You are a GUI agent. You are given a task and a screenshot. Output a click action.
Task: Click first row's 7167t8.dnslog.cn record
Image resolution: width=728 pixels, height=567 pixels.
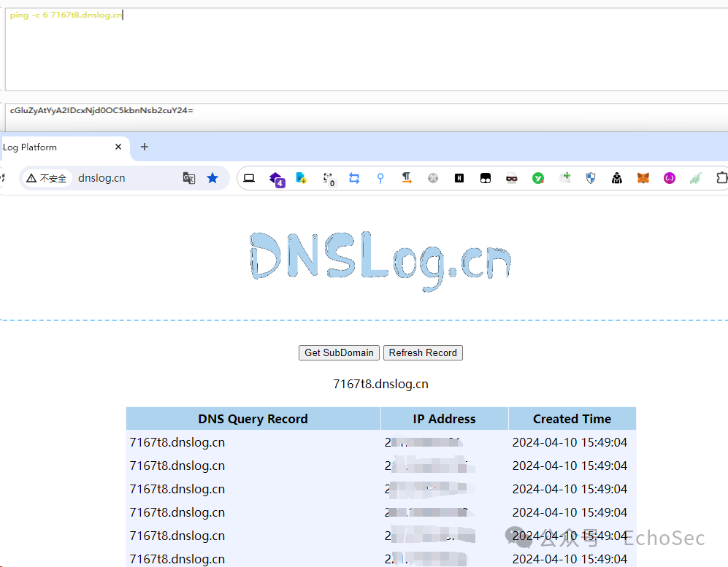(x=177, y=443)
